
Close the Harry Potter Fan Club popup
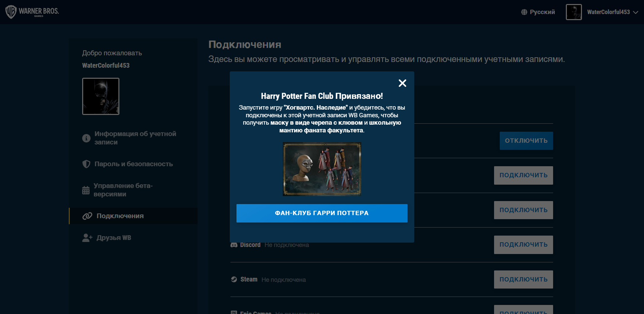[x=402, y=83]
